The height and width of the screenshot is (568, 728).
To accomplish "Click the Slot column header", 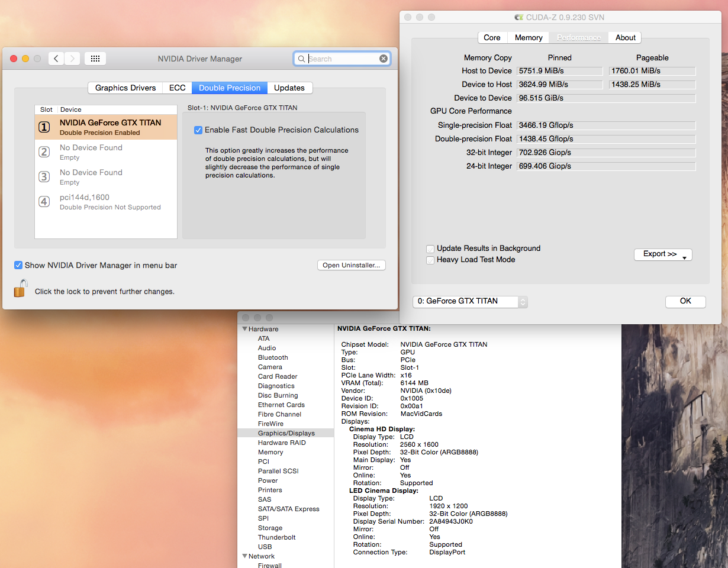I will click(46, 109).
